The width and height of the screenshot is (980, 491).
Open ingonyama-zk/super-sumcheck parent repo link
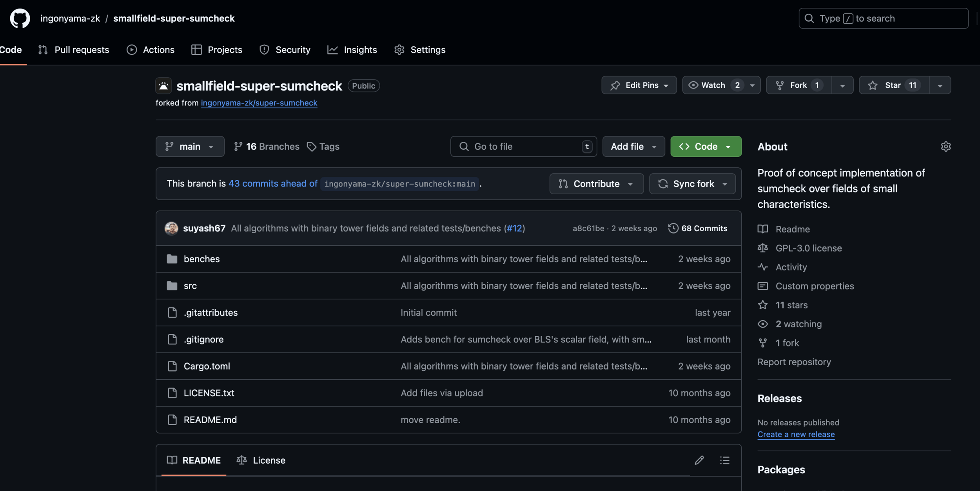click(x=259, y=103)
